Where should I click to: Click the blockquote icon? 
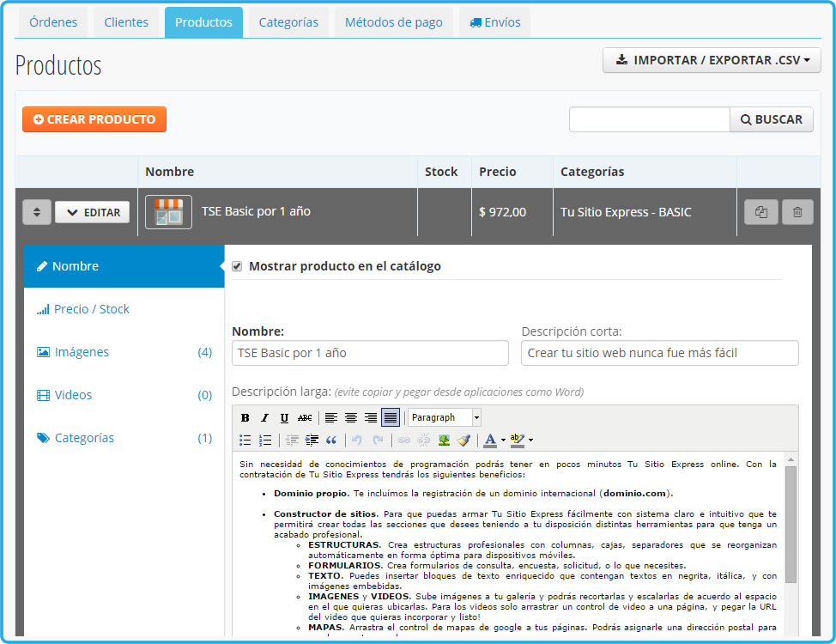pyautogui.click(x=331, y=440)
